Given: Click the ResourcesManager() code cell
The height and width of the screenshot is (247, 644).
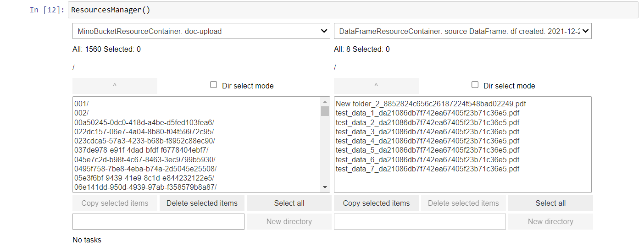Looking at the screenshot, I should coord(353,10).
